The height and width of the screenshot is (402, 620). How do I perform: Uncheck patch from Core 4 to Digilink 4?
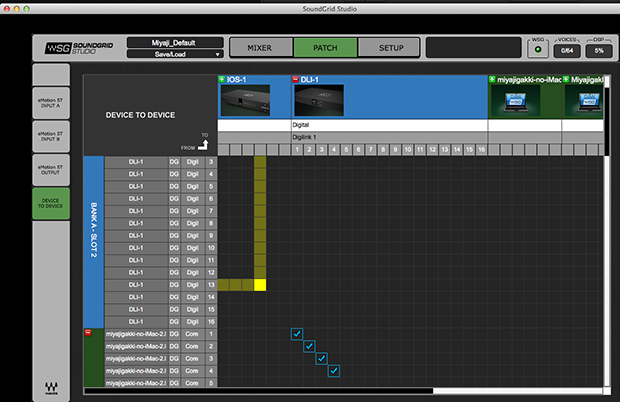click(x=334, y=371)
